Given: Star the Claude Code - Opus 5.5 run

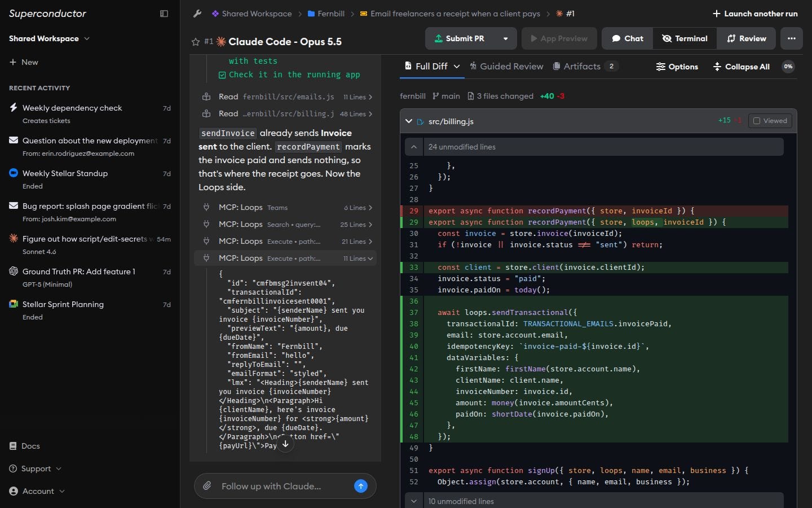Looking at the screenshot, I should click(196, 42).
